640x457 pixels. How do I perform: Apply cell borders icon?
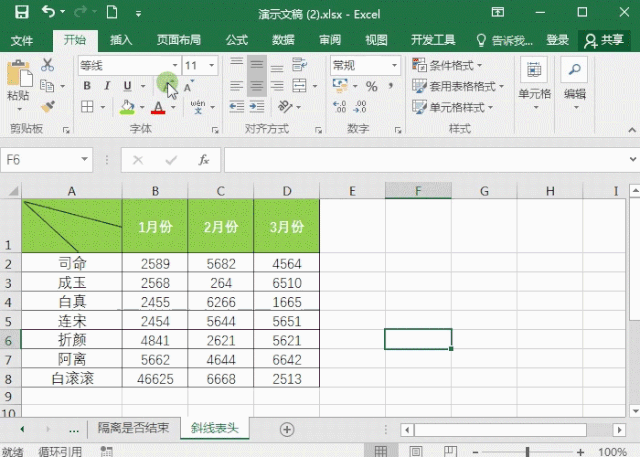coord(87,107)
